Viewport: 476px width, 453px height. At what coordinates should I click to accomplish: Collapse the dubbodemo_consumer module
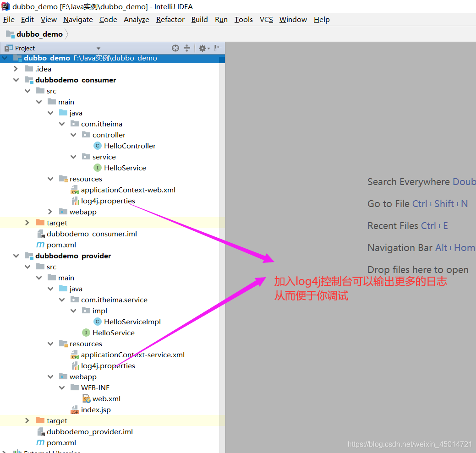pyautogui.click(x=16, y=80)
